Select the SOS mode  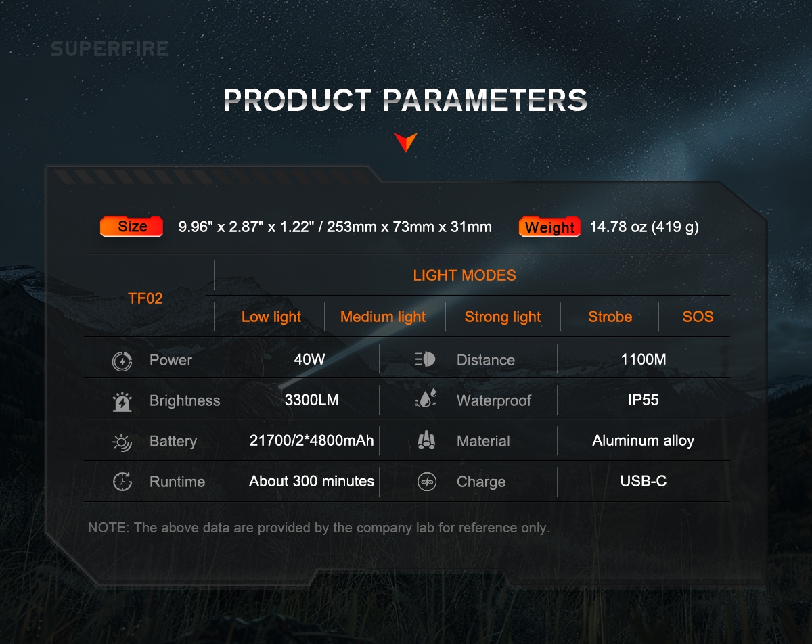click(x=698, y=317)
